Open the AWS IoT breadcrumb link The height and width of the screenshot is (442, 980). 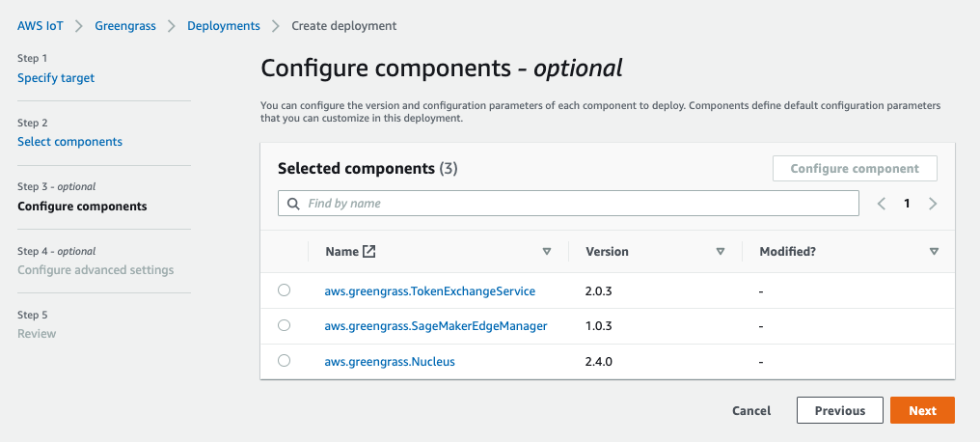[40, 26]
